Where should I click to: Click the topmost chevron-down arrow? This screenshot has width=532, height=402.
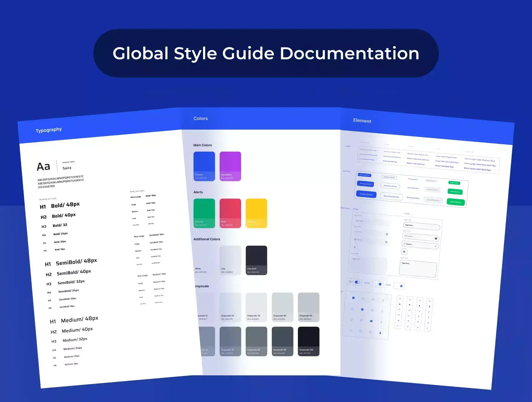[x=410, y=300]
